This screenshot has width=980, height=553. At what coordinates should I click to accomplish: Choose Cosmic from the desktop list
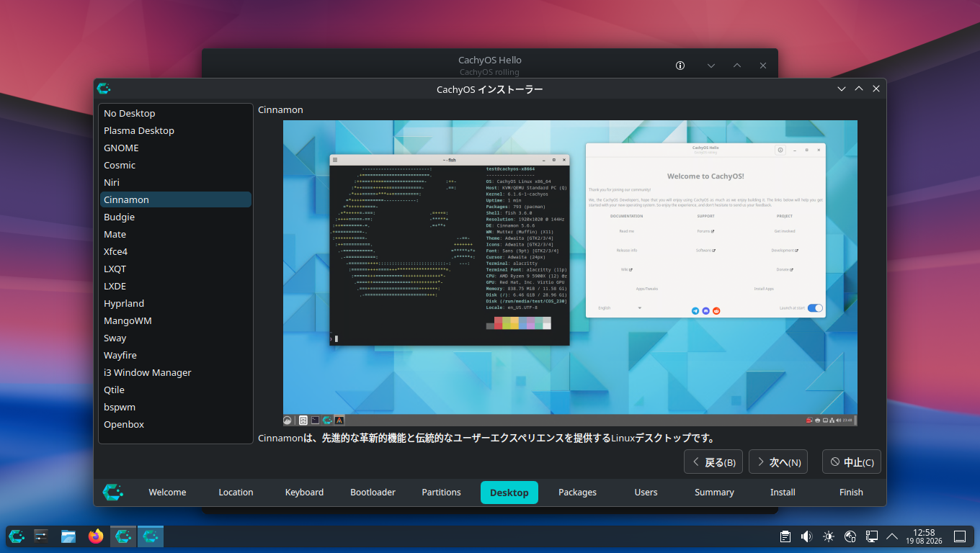tap(176, 165)
